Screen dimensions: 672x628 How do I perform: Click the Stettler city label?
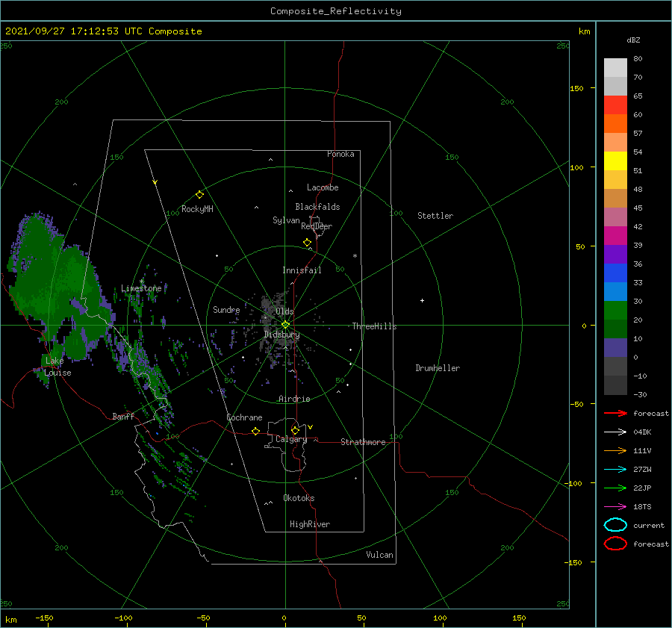(x=435, y=216)
